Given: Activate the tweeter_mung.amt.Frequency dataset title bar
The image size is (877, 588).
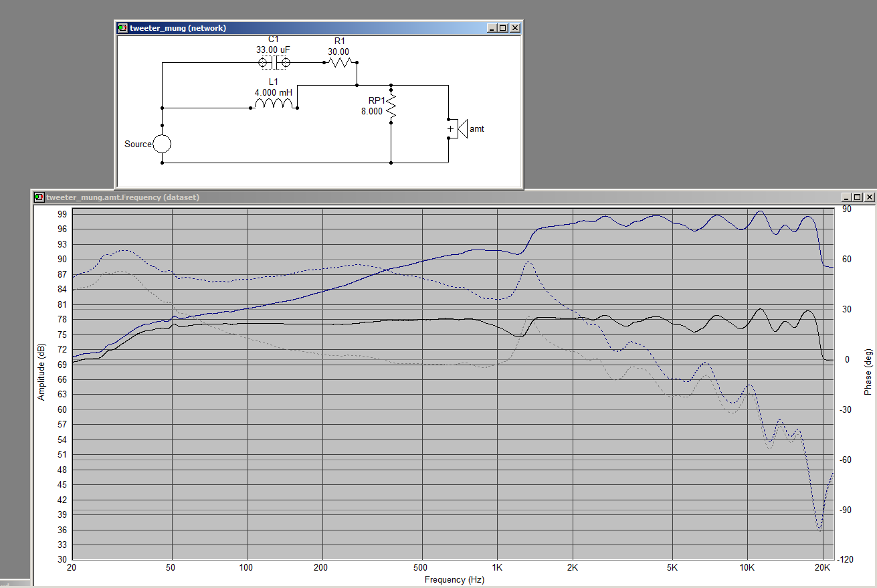Looking at the screenshot, I should pyautogui.click(x=454, y=197).
